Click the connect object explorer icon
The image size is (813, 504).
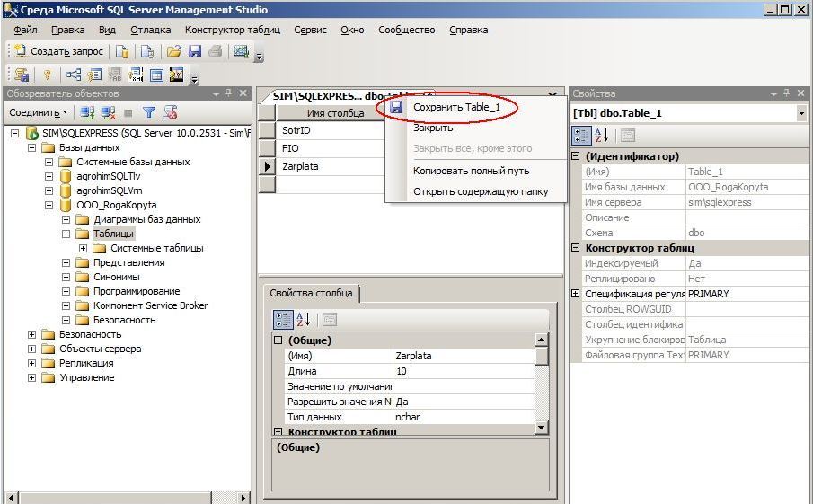87,112
